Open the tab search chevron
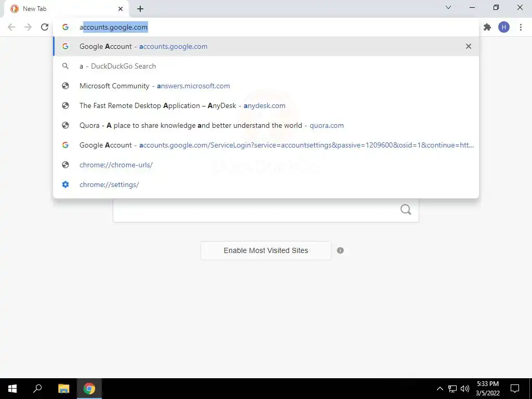The image size is (532, 399). 448,7
